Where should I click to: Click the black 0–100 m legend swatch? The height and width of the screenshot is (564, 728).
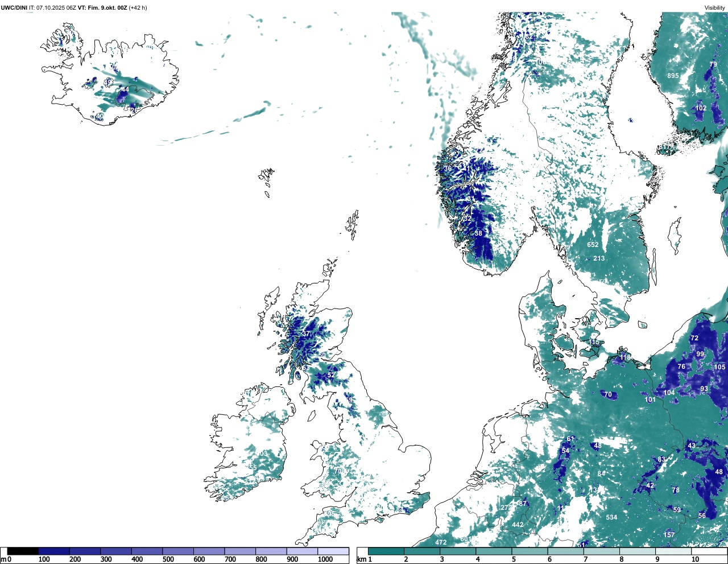pos(23,551)
